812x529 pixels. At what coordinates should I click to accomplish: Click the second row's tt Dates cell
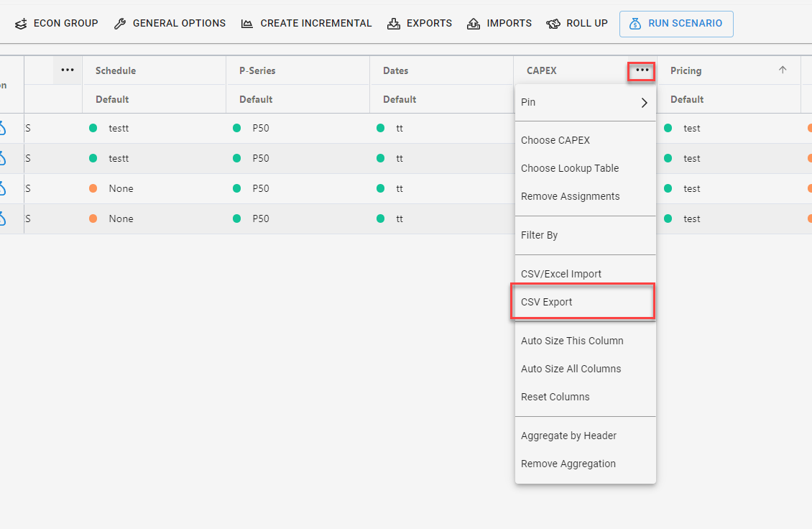click(x=442, y=159)
